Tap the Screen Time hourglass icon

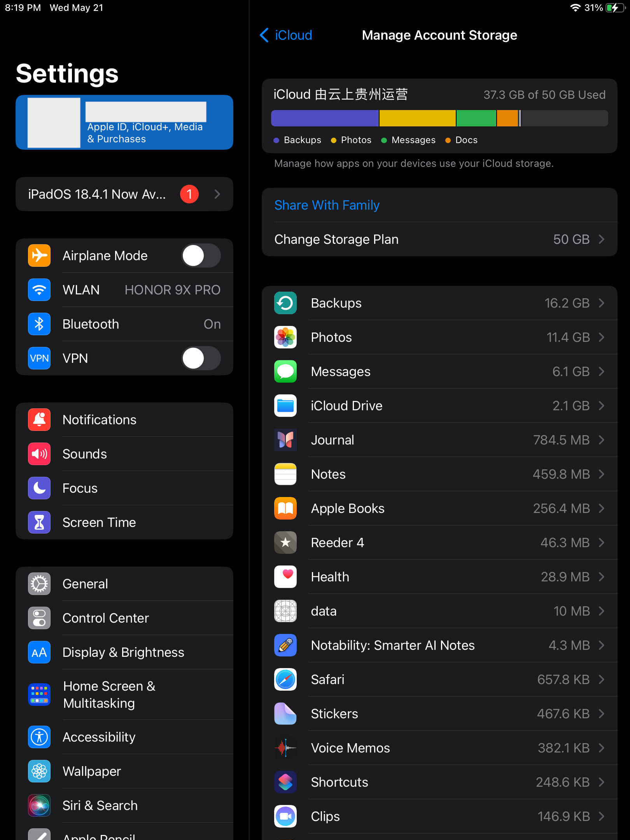pyautogui.click(x=39, y=522)
